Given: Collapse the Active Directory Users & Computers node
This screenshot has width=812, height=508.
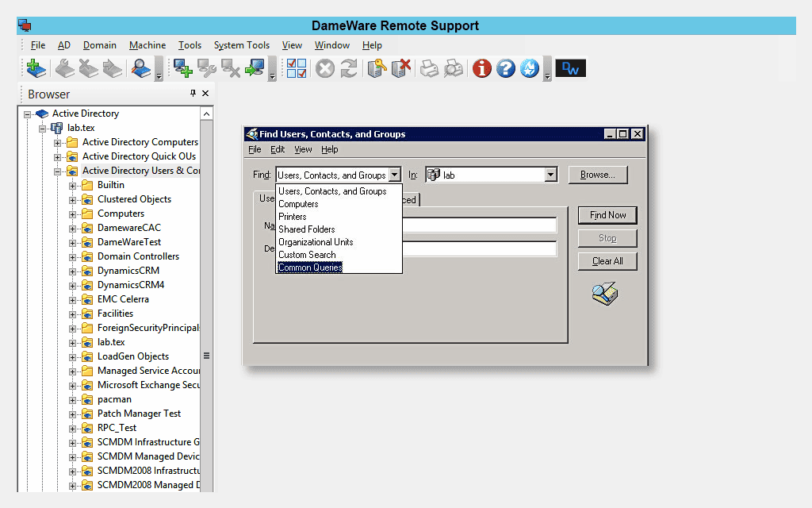Looking at the screenshot, I should pyautogui.click(x=58, y=171).
